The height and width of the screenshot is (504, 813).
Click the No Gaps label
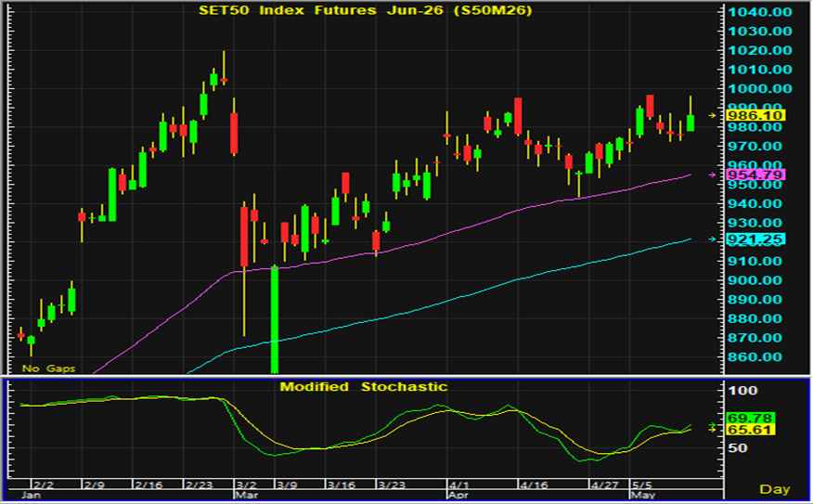tap(49, 368)
